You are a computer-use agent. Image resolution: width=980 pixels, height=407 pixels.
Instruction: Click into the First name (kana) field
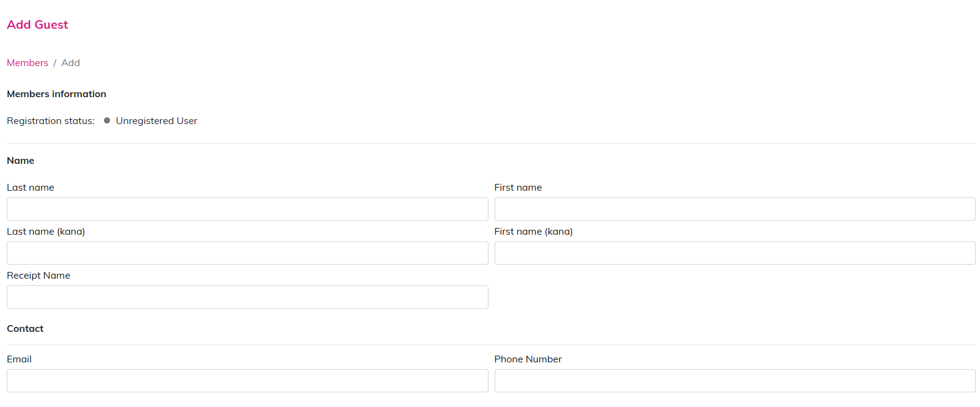coord(734,253)
